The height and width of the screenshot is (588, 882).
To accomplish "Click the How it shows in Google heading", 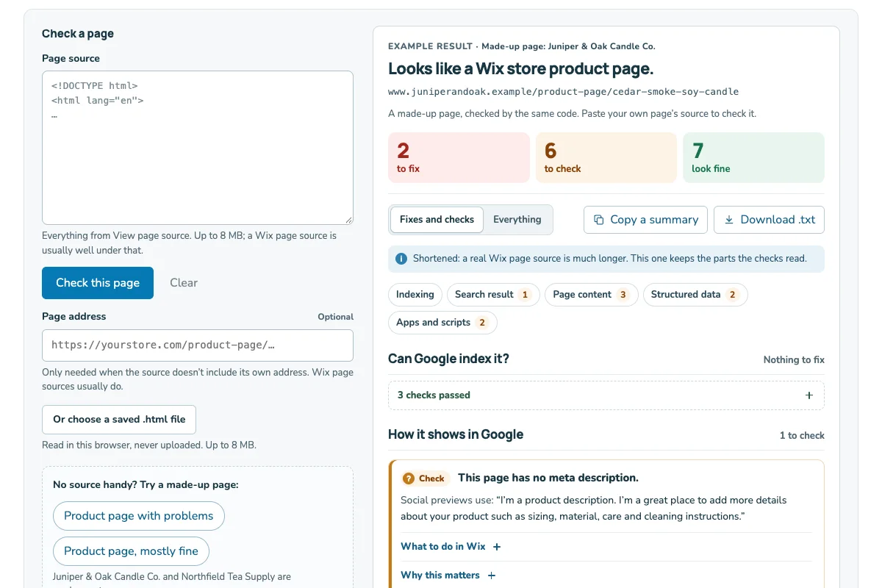I will coord(456,434).
